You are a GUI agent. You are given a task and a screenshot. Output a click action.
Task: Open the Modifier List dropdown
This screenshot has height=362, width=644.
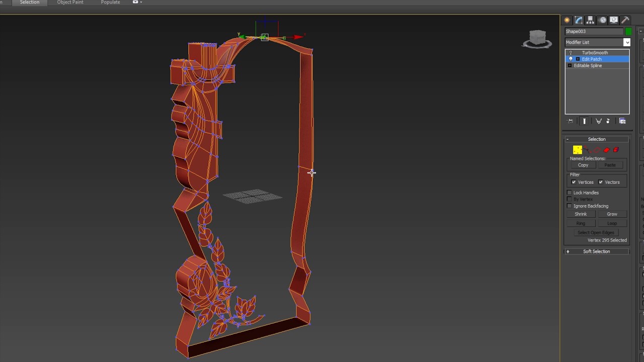click(x=627, y=42)
